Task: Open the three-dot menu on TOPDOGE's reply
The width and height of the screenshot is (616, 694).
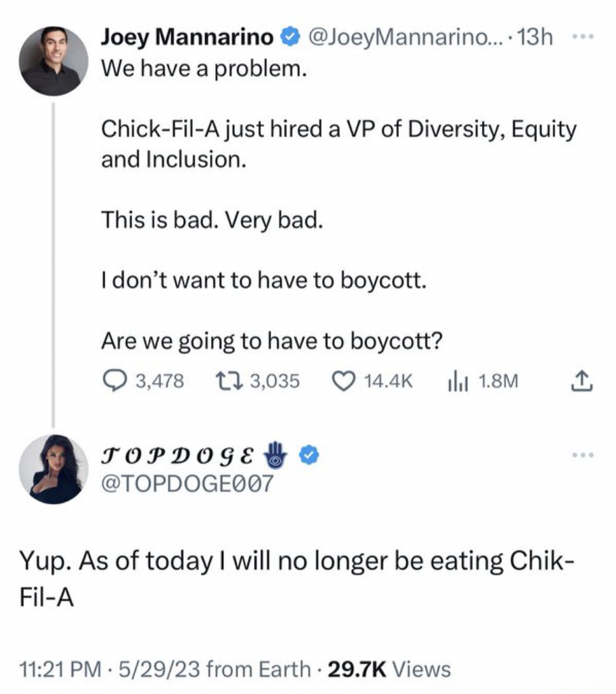Action: pos(583,455)
